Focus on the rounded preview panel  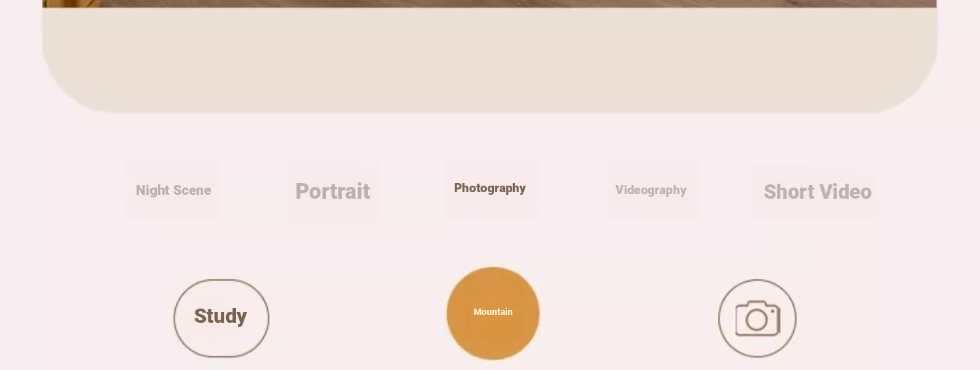click(x=490, y=60)
